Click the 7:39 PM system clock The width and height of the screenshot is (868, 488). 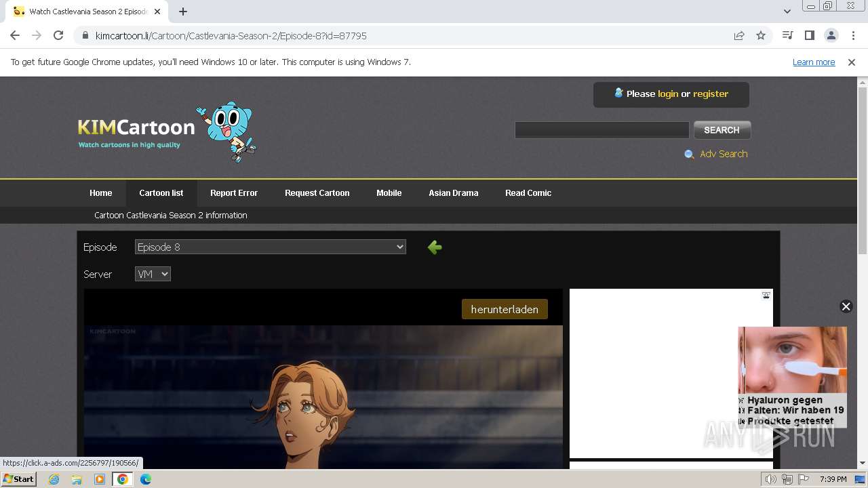point(833,479)
